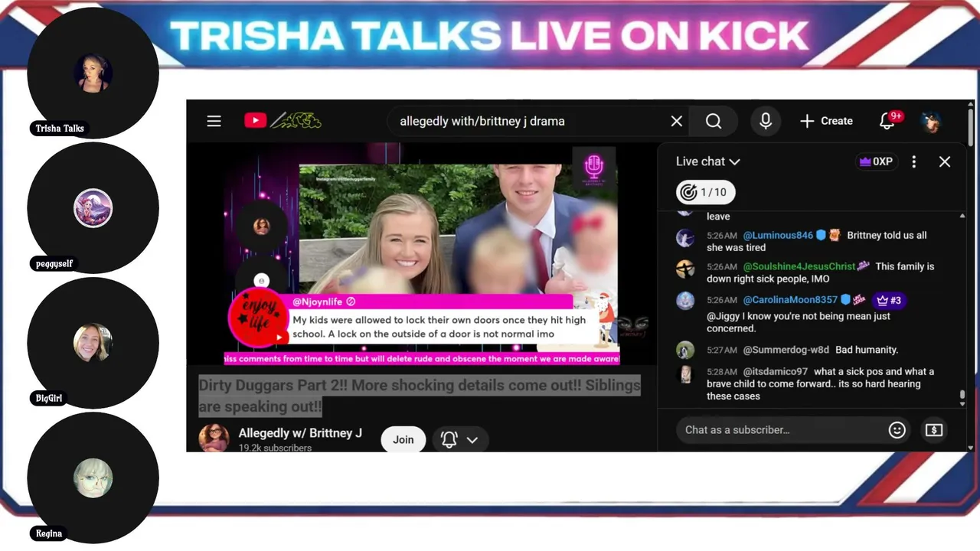Open @CarolinaMoon8357 chat avatar
980x551 pixels.
point(685,300)
